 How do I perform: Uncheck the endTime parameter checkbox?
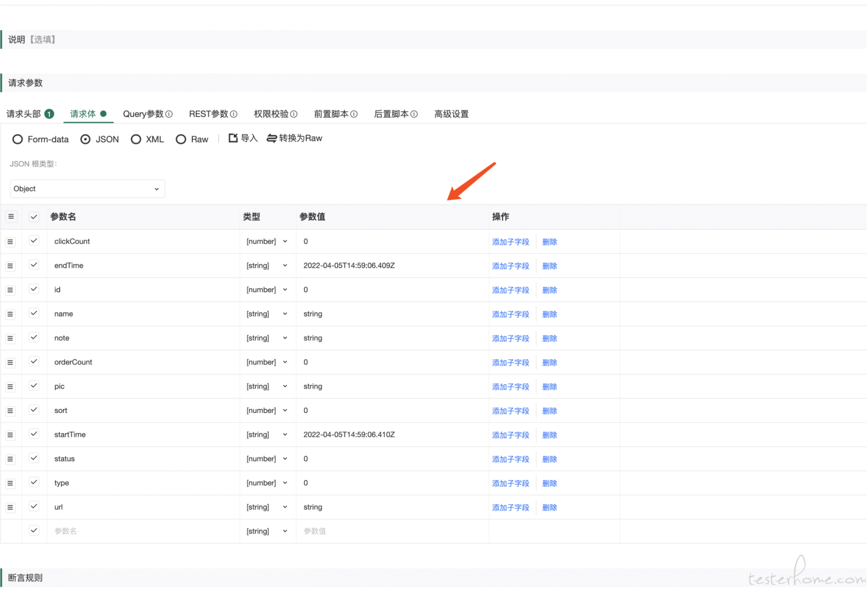coord(34,265)
